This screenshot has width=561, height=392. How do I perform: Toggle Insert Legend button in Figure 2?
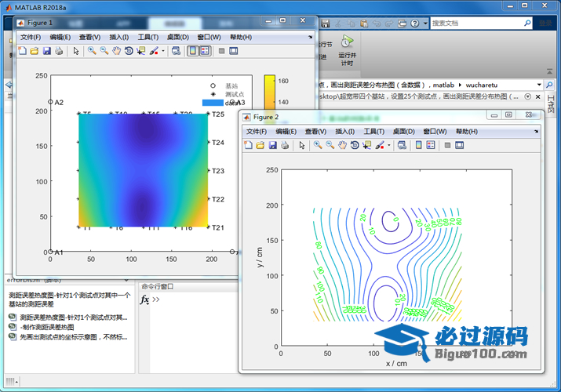[431, 145]
